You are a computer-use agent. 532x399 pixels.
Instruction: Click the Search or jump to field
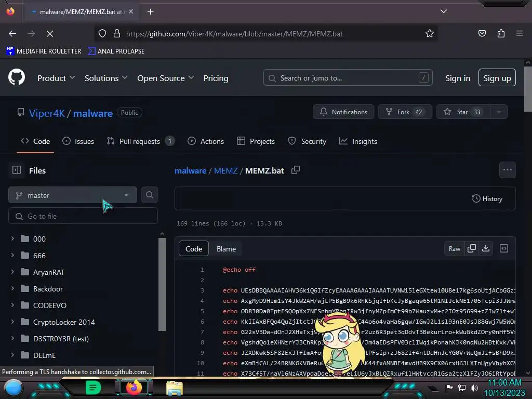[x=348, y=78]
